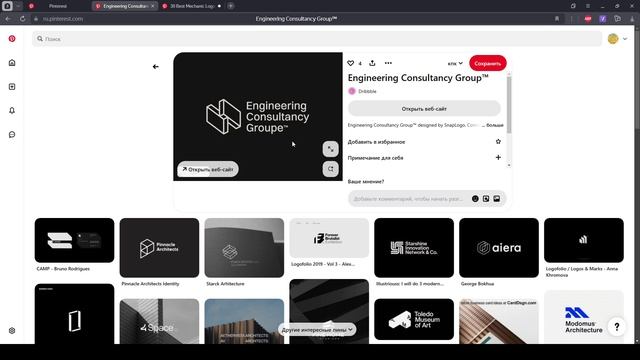The width and height of the screenshot is (640, 360).
Task: Click the 'Ваше мнение?' label
Action: point(366,182)
